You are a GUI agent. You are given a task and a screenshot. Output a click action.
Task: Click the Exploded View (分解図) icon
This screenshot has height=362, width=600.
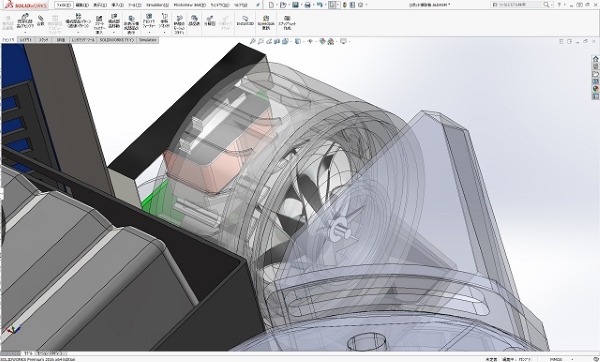(x=210, y=21)
